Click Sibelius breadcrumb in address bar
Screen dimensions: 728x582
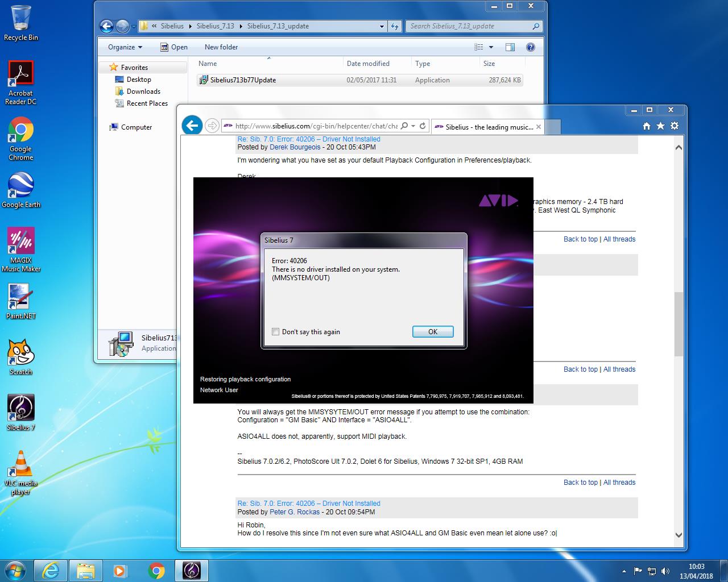[172, 26]
